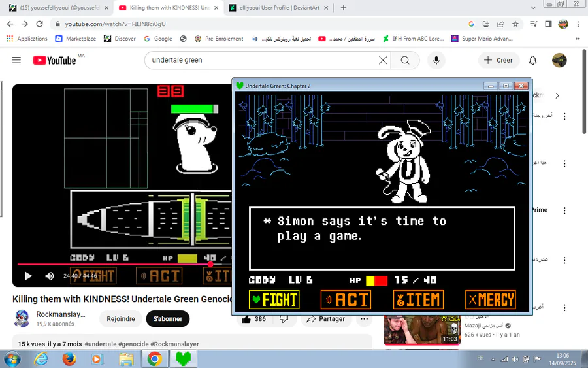Open the YouTube account avatar menu
This screenshot has width=588, height=368.
coord(559,60)
